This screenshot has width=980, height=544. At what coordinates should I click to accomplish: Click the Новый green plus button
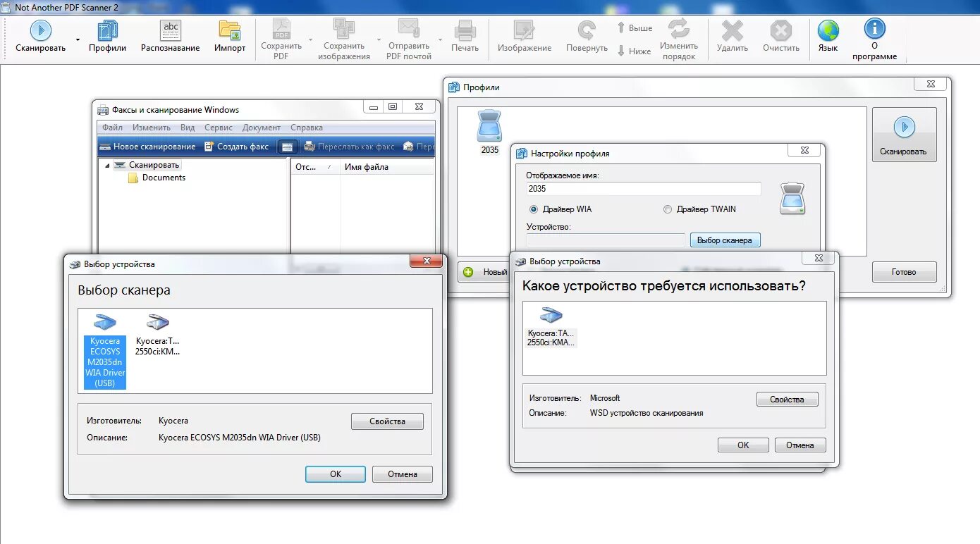(486, 272)
